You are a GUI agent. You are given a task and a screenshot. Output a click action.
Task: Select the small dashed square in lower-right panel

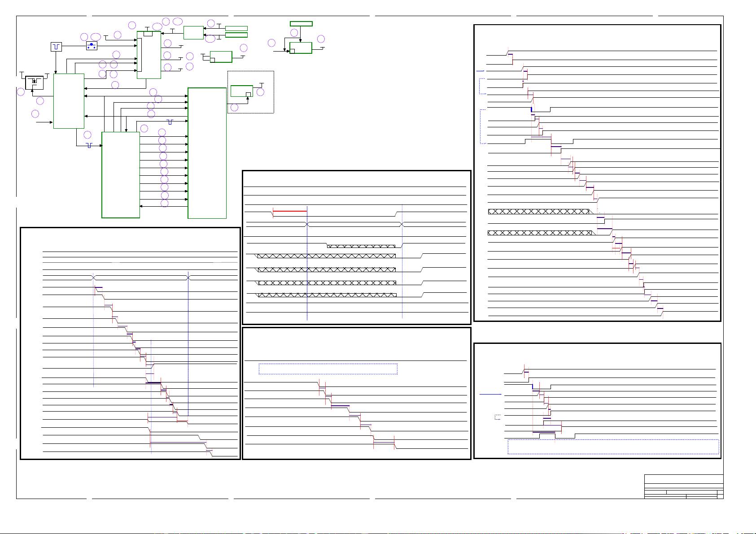497,417
